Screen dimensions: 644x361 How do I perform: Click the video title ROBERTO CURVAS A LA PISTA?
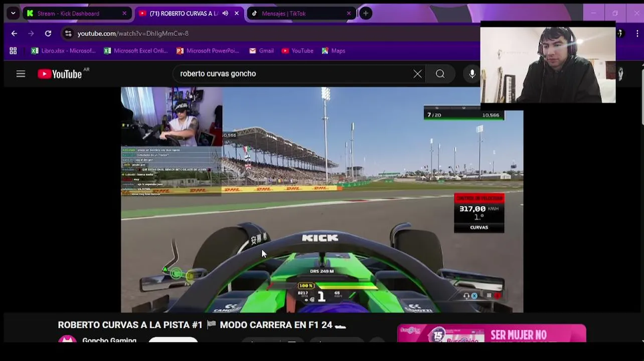[202, 325]
